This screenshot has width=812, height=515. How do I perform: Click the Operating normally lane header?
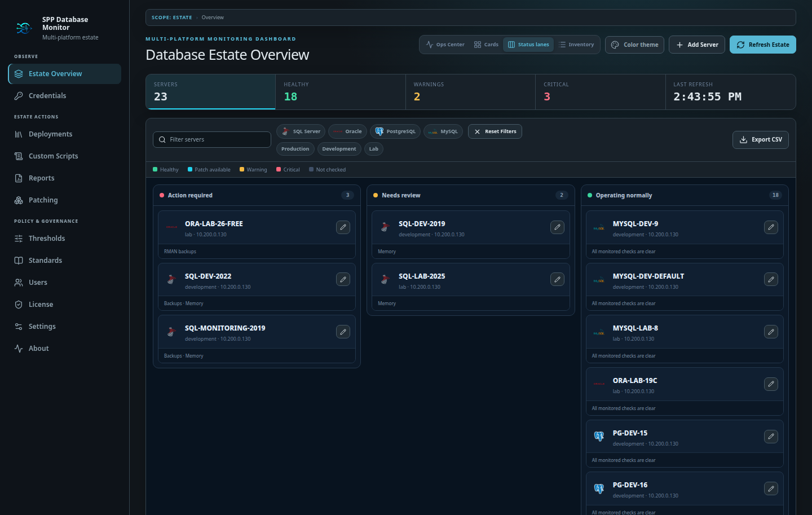click(685, 195)
